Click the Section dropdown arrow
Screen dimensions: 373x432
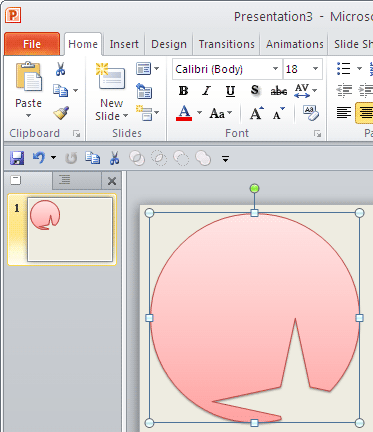(x=156, y=113)
